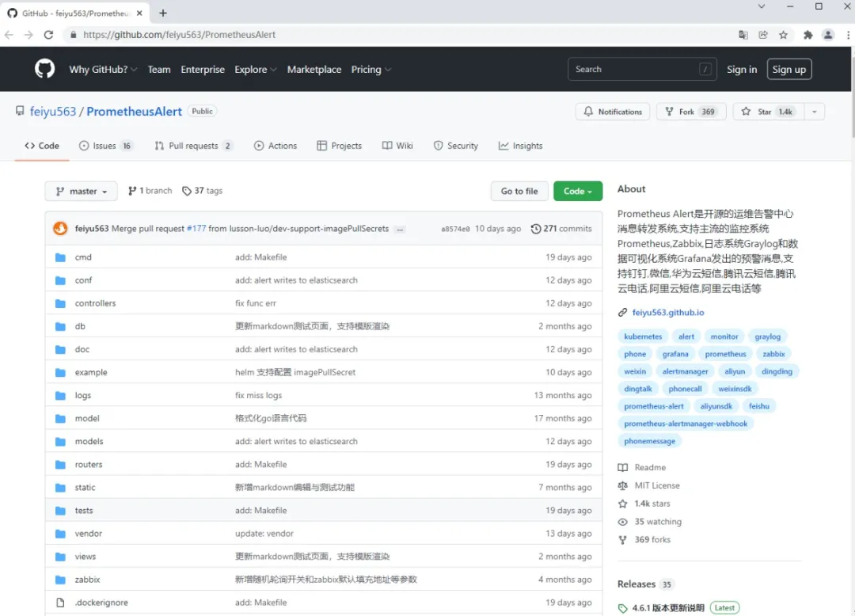Viewport: 855px width, 616px height.
Task: Open the .dockerignore file
Action: pos(101,603)
